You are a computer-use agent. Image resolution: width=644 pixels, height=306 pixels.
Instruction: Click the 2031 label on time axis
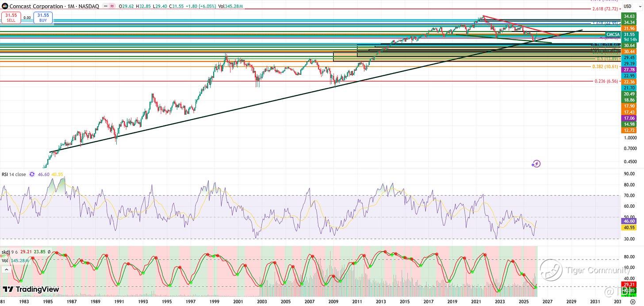pos(595,301)
